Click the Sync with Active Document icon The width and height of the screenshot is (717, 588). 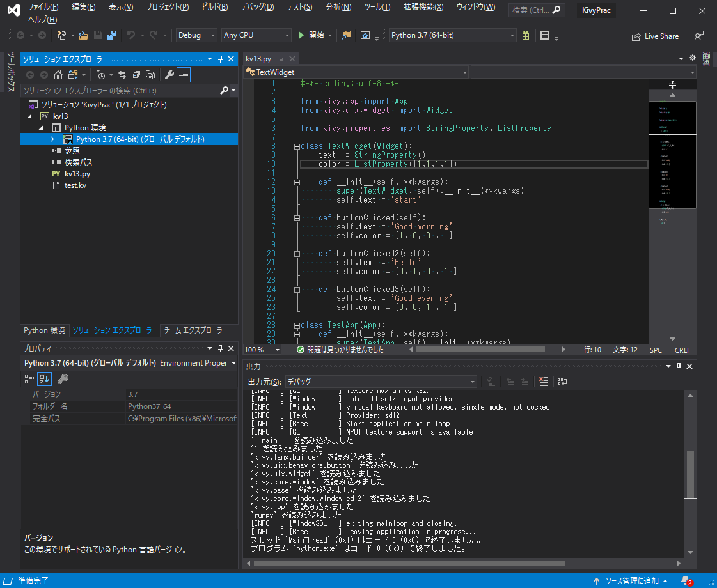pos(122,75)
